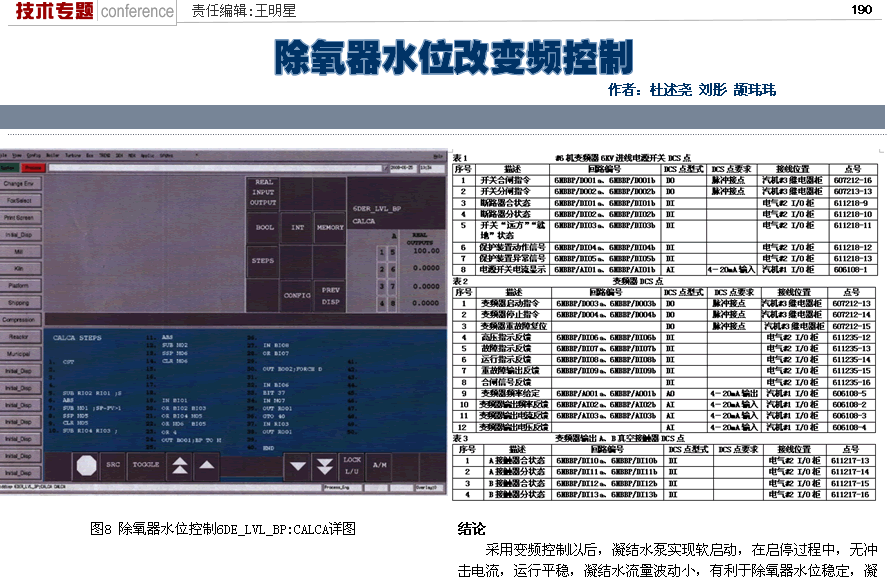This screenshot has height=588, width=888.
Task: Open the Mill sidebar display
Action: click(20, 252)
